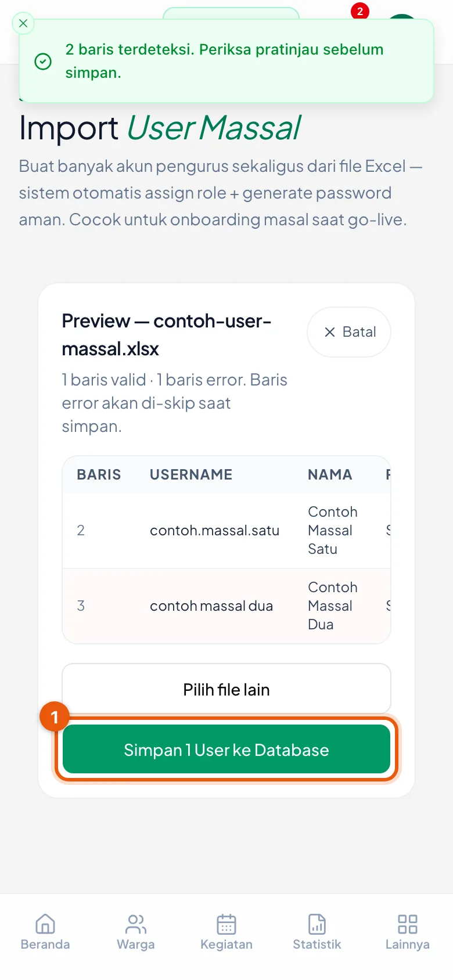Click the green checkmark icon in notification

(43, 61)
